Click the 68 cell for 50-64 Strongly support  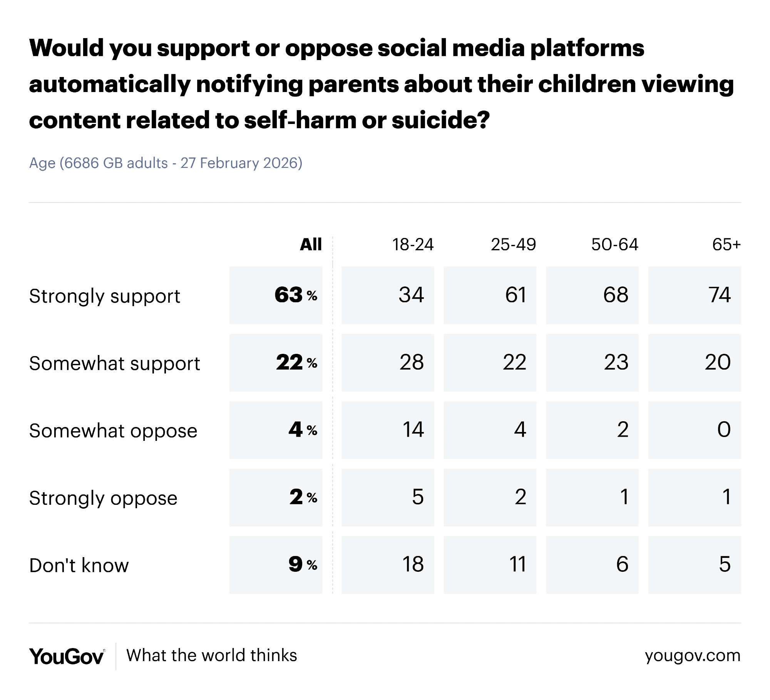(592, 295)
